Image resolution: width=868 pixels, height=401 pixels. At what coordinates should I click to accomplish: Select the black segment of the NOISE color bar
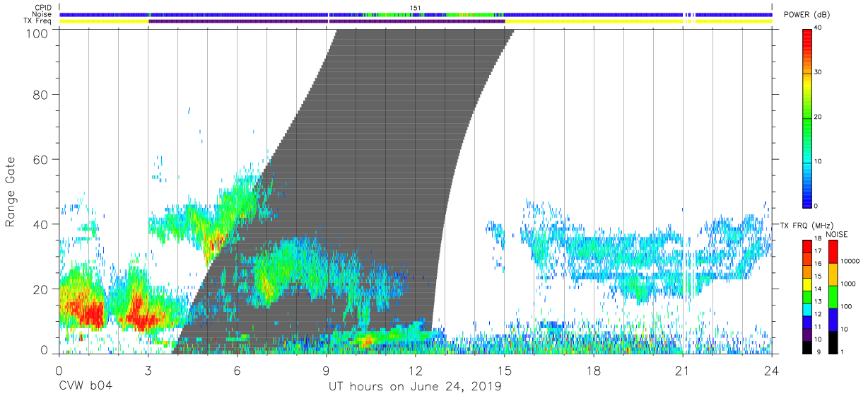coord(833,341)
